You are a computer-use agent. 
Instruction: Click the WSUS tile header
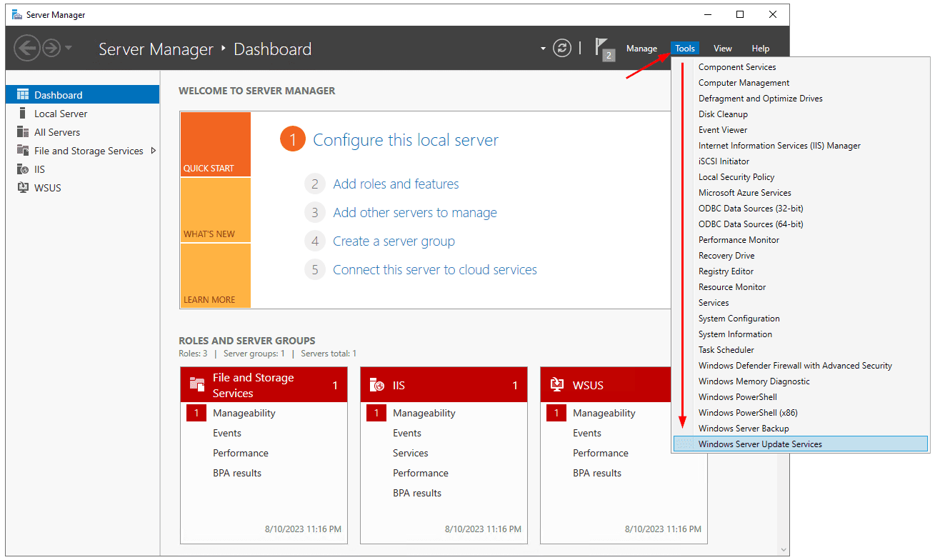coord(606,385)
